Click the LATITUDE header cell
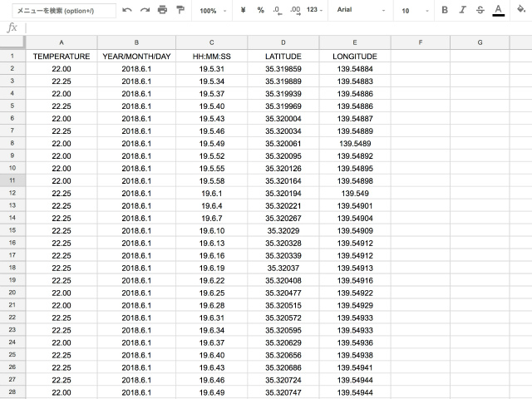The height and width of the screenshot is (399, 532). [283, 56]
